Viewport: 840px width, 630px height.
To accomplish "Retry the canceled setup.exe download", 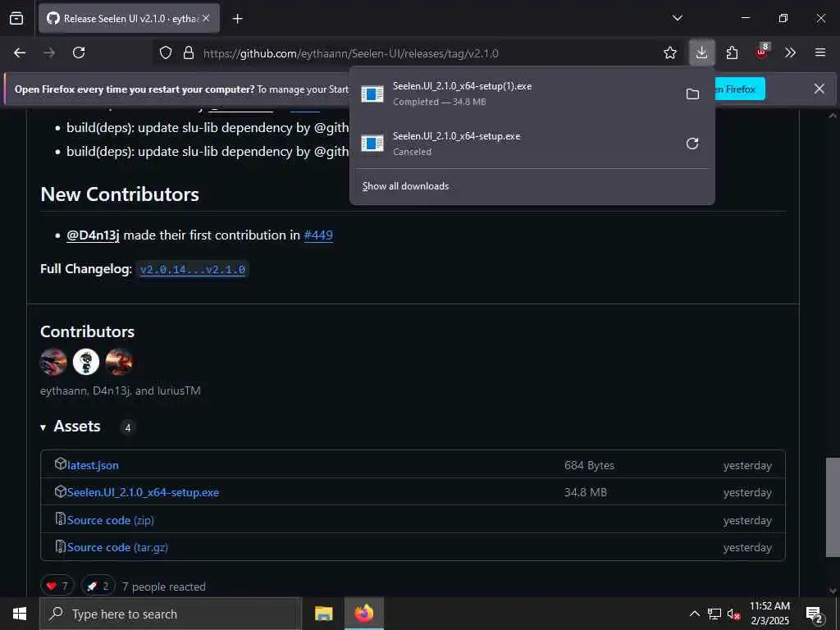I will [692, 144].
